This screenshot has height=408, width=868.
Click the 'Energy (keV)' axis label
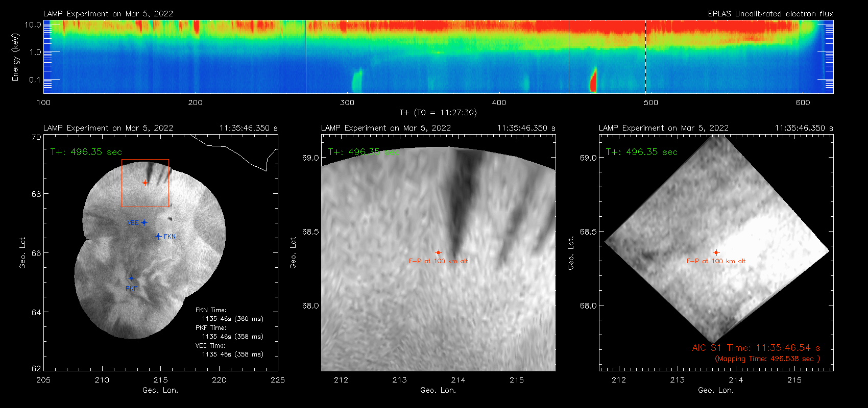click(15, 57)
